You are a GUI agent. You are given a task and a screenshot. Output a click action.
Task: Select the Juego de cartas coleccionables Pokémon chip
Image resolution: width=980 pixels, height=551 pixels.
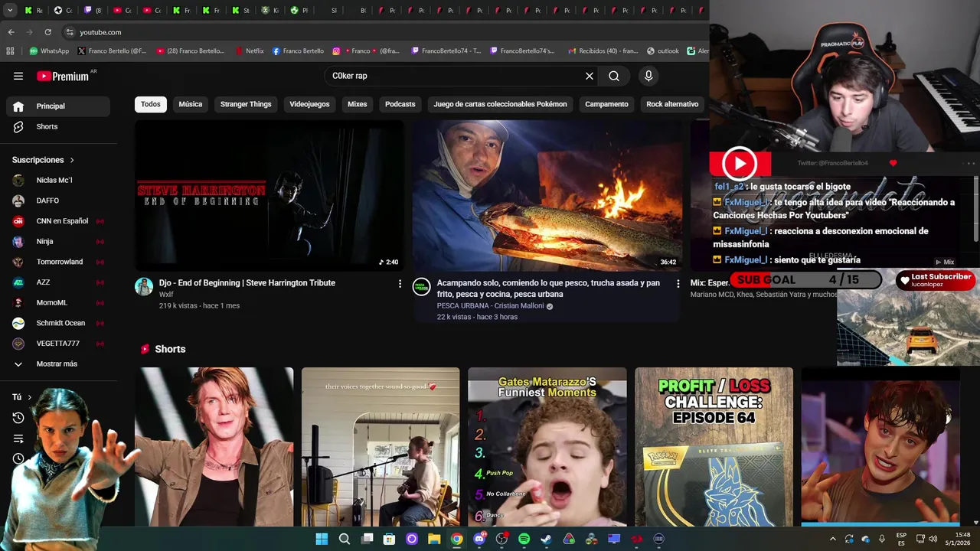click(500, 104)
